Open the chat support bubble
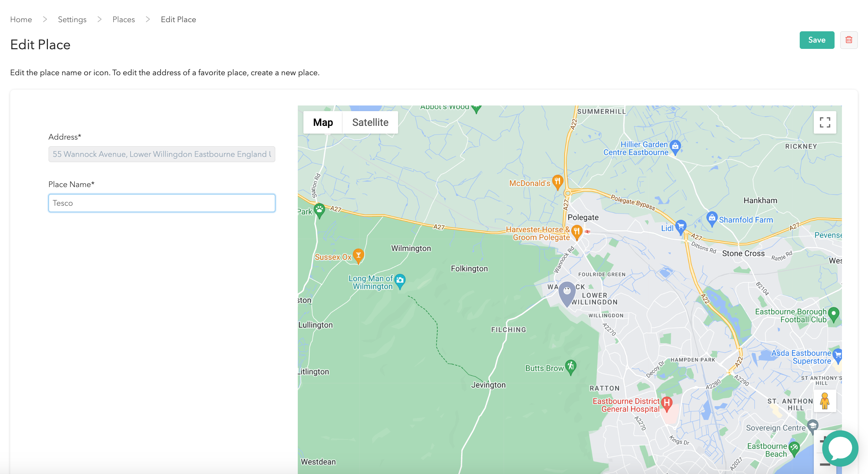 point(840,448)
